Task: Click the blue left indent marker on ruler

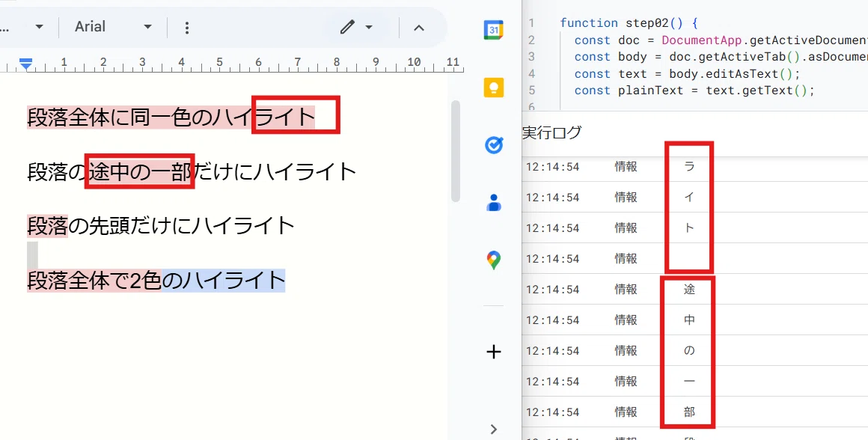Action: click(x=25, y=64)
